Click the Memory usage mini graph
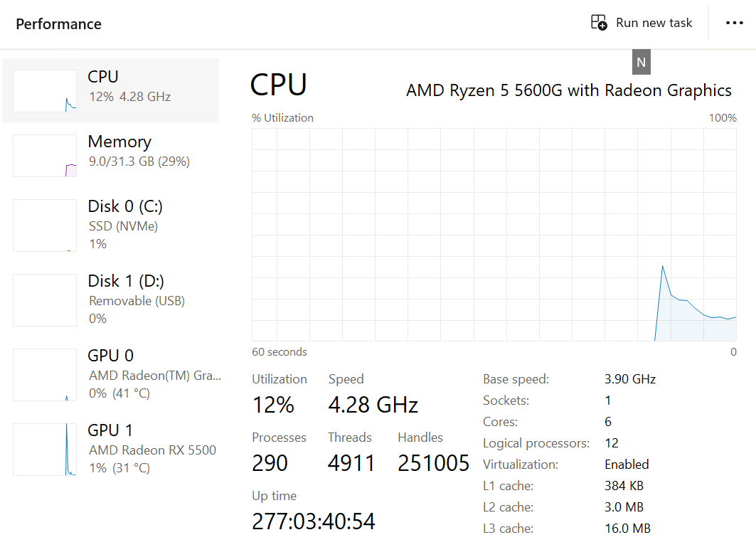The width and height of the screenshot is (756, 557). coord(45,156)
